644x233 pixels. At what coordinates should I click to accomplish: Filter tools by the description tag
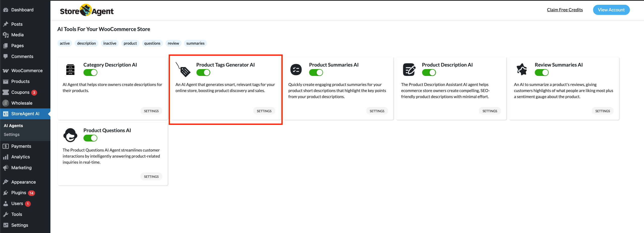(x=86, y=43)
